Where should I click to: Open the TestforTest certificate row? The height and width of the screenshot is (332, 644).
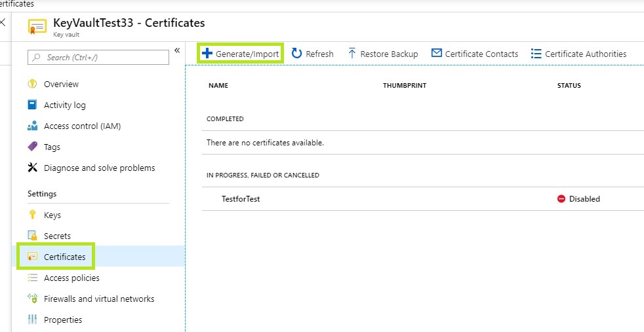423,199
